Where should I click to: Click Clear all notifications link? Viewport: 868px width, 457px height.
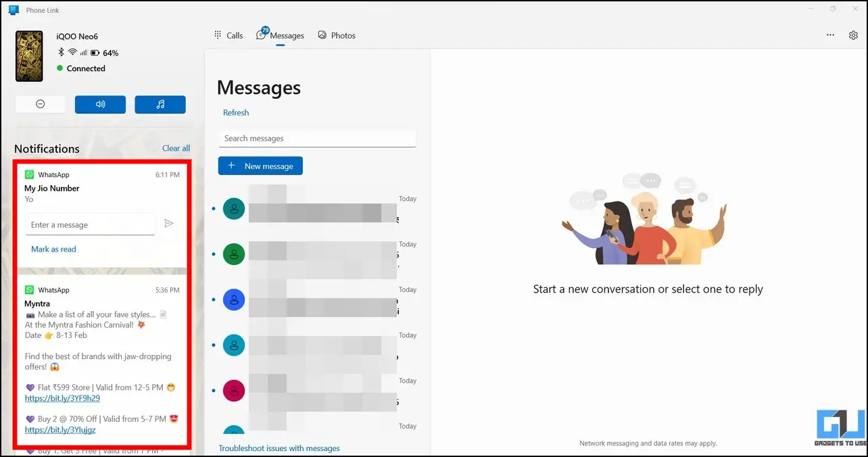[x=176, y=148]
